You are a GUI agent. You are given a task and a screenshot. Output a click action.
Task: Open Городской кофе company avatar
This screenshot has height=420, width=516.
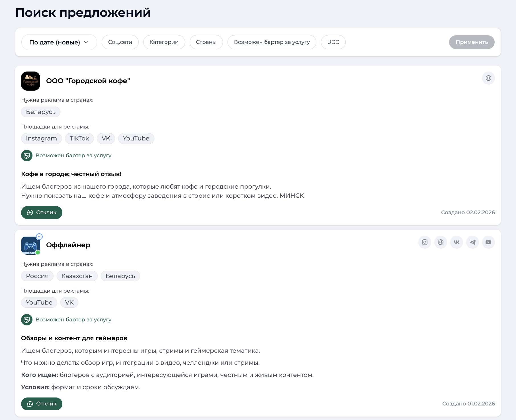30,81
